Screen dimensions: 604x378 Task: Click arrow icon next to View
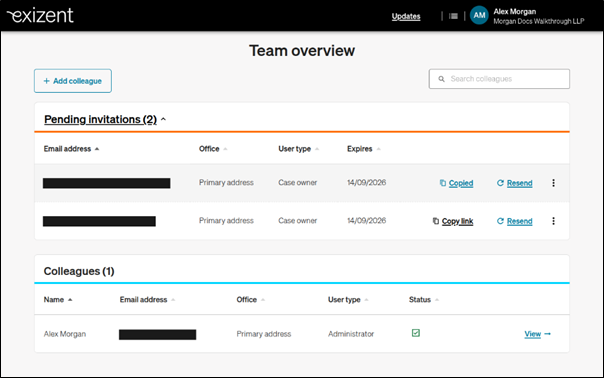(548, 334)
